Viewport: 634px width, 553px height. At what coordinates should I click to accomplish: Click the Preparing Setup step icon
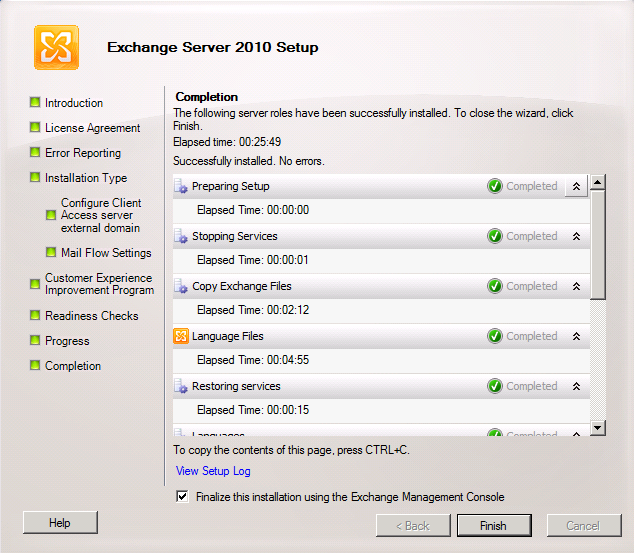(x=181, y=186)
